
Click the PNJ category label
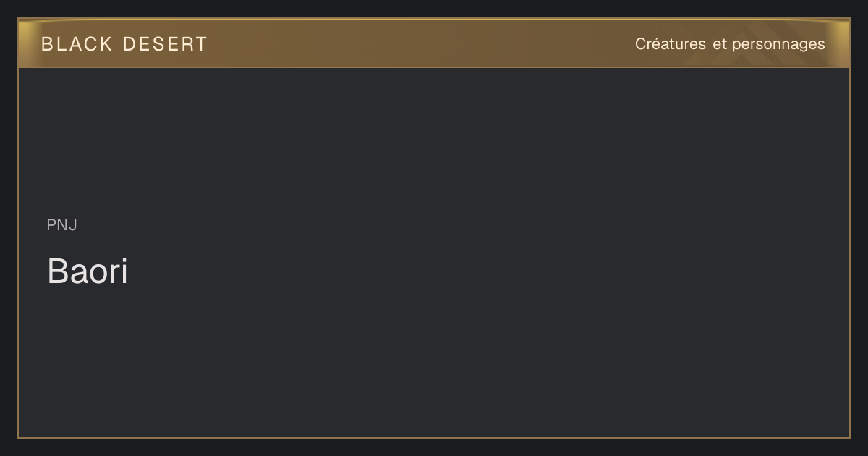(62, 225)
